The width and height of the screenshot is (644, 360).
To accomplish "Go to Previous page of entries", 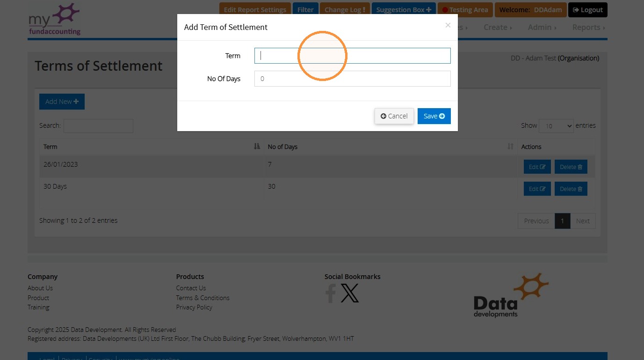I will coord(536,221).
